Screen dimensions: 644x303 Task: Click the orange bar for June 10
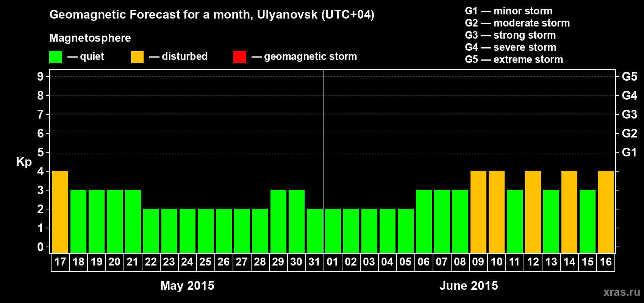pyautogui.click(x=497, y=212)
